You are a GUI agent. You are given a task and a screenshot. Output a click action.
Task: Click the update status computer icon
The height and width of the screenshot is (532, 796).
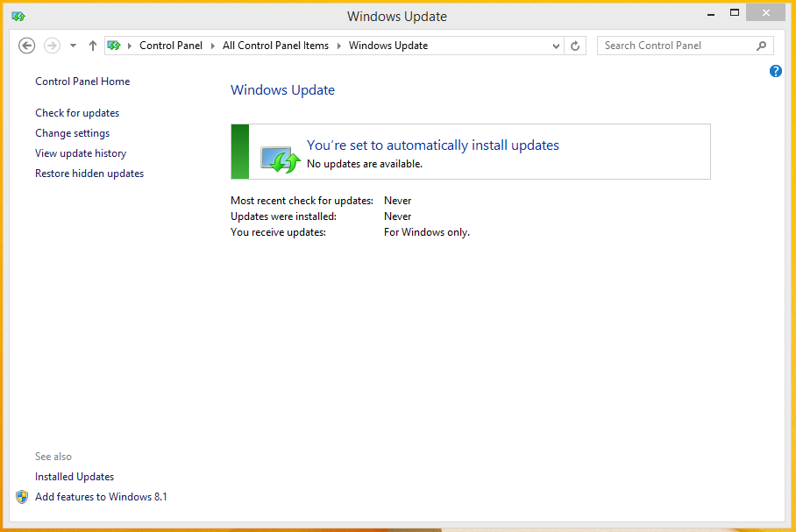coord(281,160)
